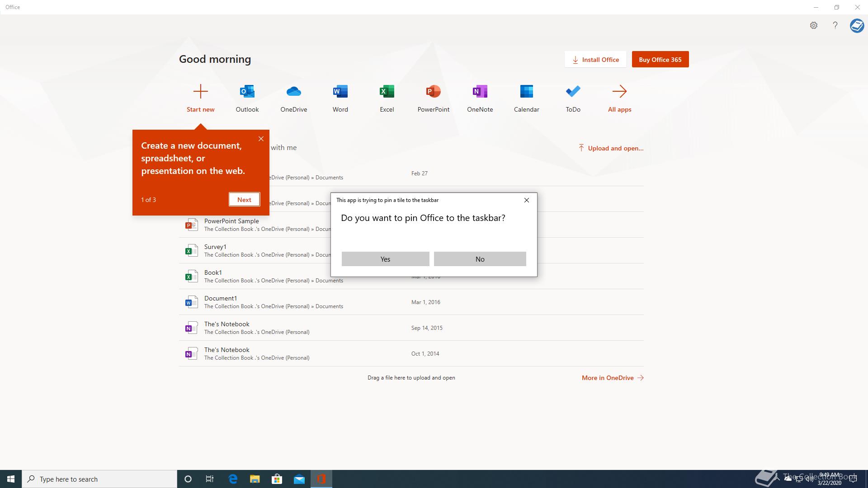Click Next in the tooltip
The image size is (868, 488).
pyautogui.click(x=244, y=200)
